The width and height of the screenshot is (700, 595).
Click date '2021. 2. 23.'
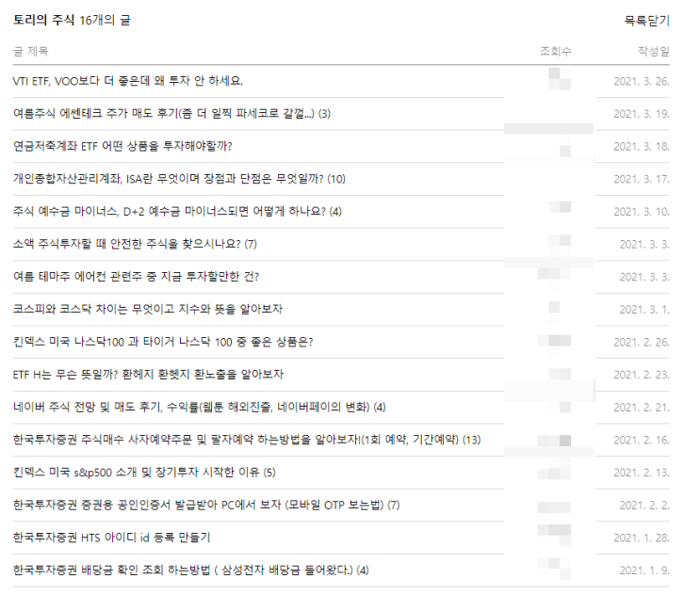[642, 375]
